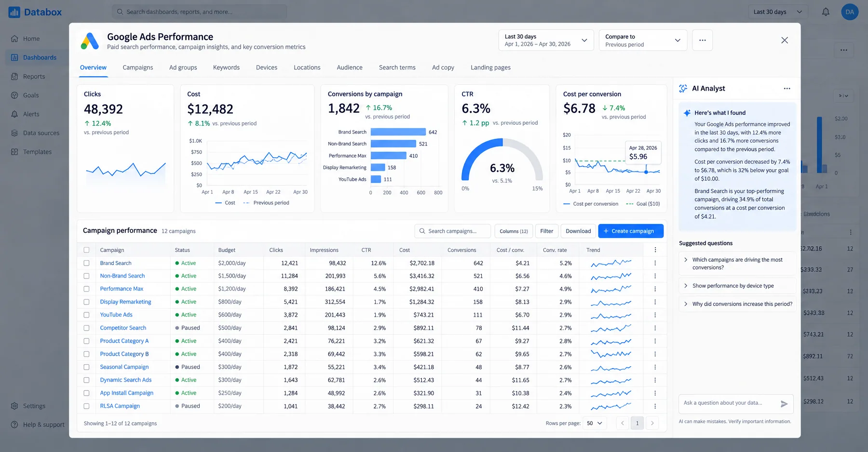Screen dimensions: 868x452
Task: Click the Create campaign button
Action: [x=631, y=231]
